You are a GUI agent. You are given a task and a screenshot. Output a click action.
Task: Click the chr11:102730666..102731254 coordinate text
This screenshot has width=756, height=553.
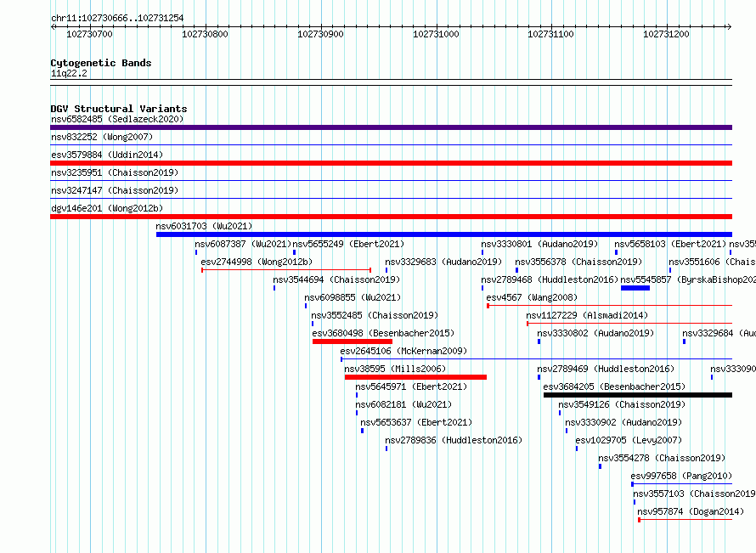117,19
